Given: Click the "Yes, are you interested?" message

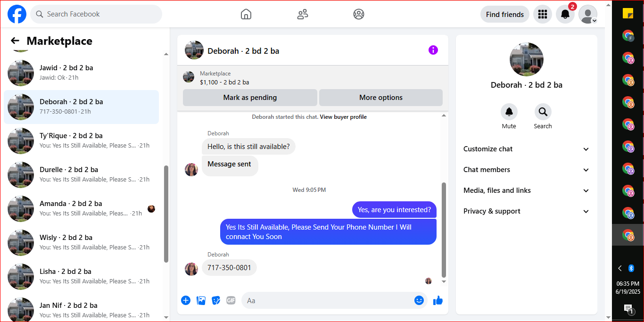Looking at the screenshot, I should pyautogui.click(x=394, y=210).
